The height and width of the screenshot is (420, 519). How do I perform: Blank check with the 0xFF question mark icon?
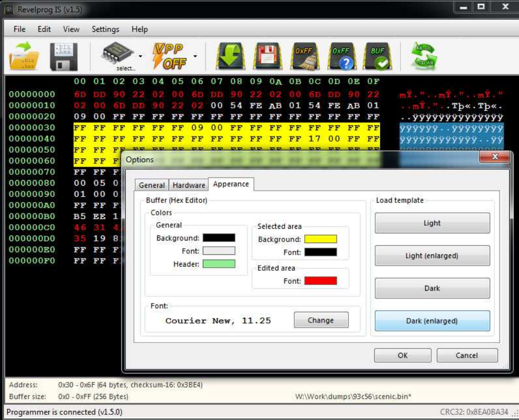(342, 56)
